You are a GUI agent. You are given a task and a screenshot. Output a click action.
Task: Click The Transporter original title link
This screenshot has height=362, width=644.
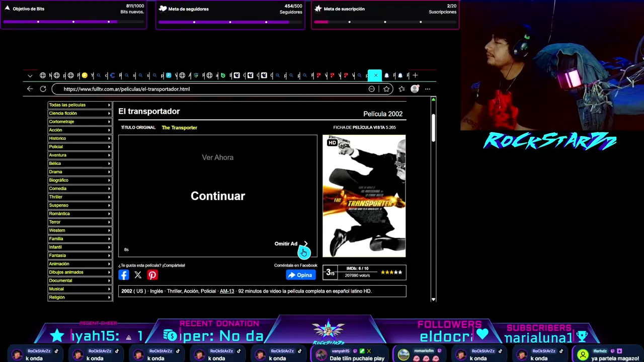(x=179, y=128)
